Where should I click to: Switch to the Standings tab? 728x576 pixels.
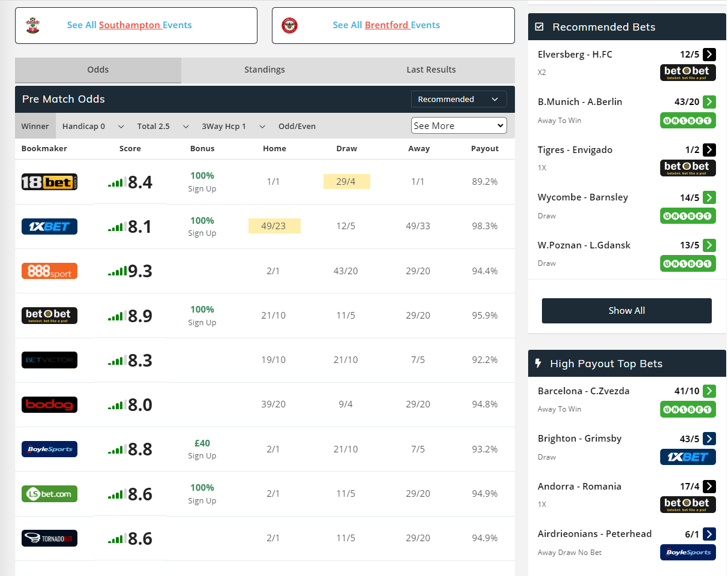click(264, 70)
